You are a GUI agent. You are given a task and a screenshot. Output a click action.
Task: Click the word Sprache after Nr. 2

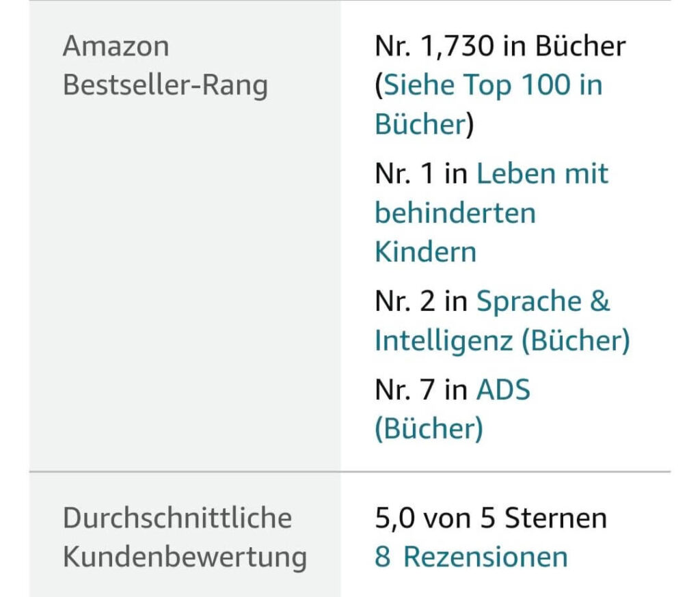click(x=521, y=302)
